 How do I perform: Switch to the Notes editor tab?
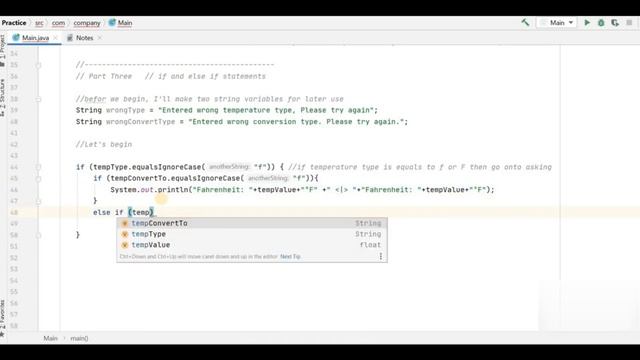(84, 38)
